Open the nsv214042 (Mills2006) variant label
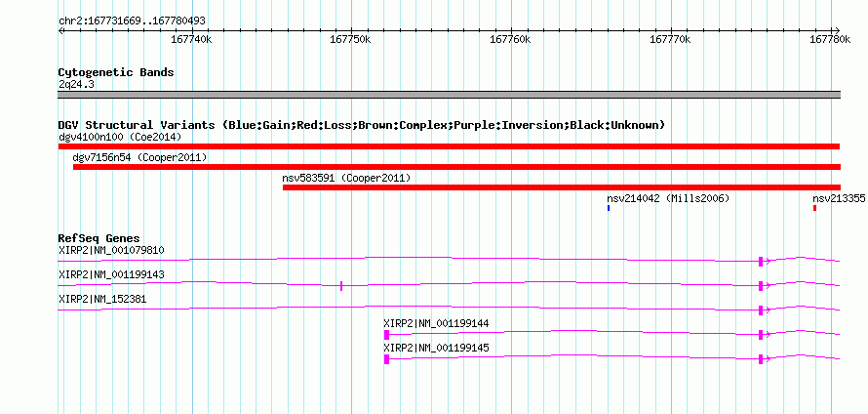Screen dimensions: 868x414 (x=668, y=198)
